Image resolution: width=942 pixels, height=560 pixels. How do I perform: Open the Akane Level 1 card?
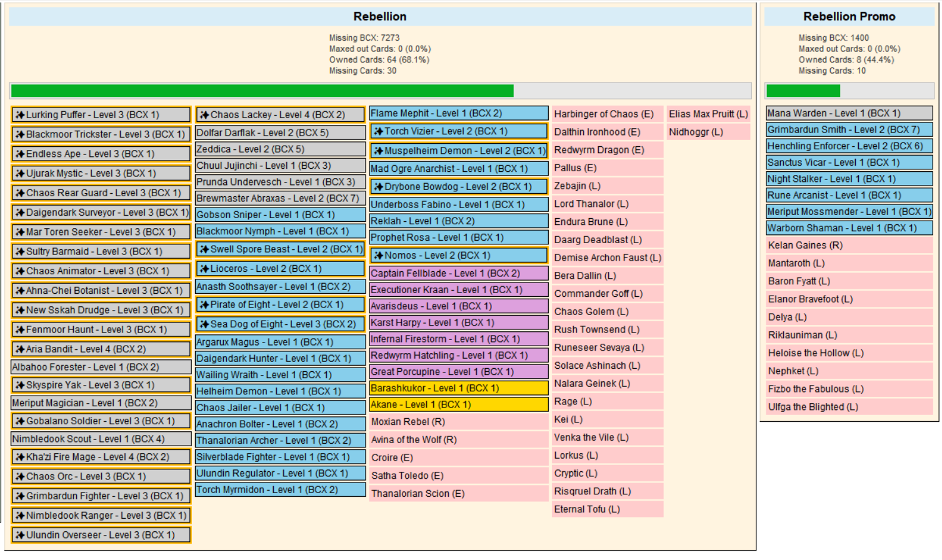[458, 405]
